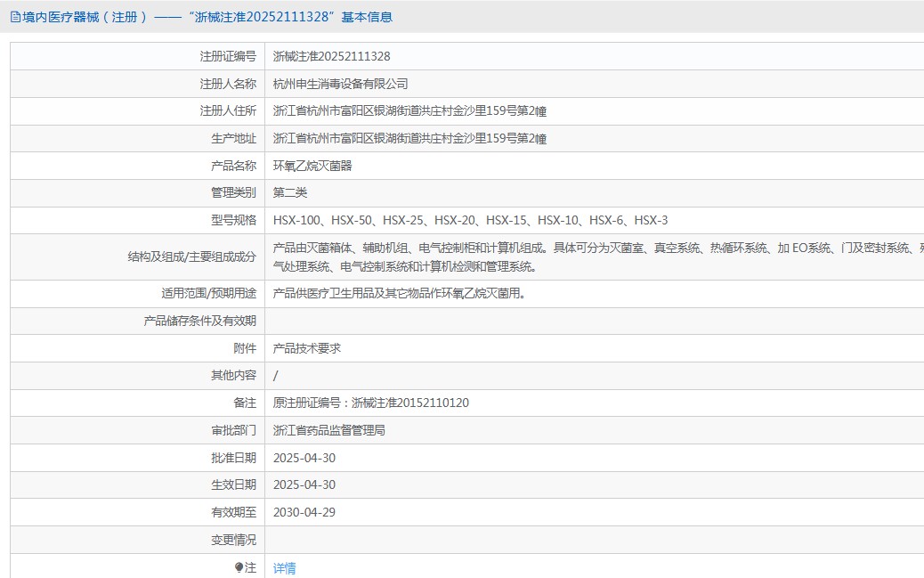The image size is (924, 578).
Task: Select original registration number 浙械注准20152110120
Action: pyautogui.click(x=409, y=403)
